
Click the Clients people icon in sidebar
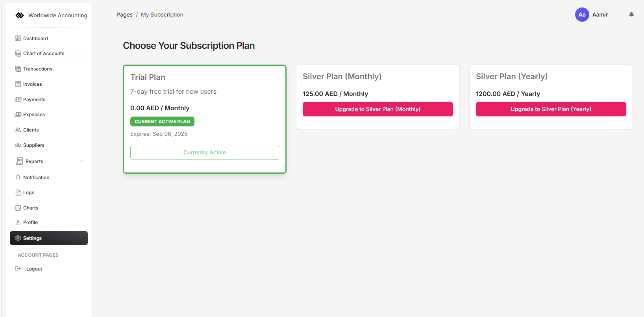(18, 130)
